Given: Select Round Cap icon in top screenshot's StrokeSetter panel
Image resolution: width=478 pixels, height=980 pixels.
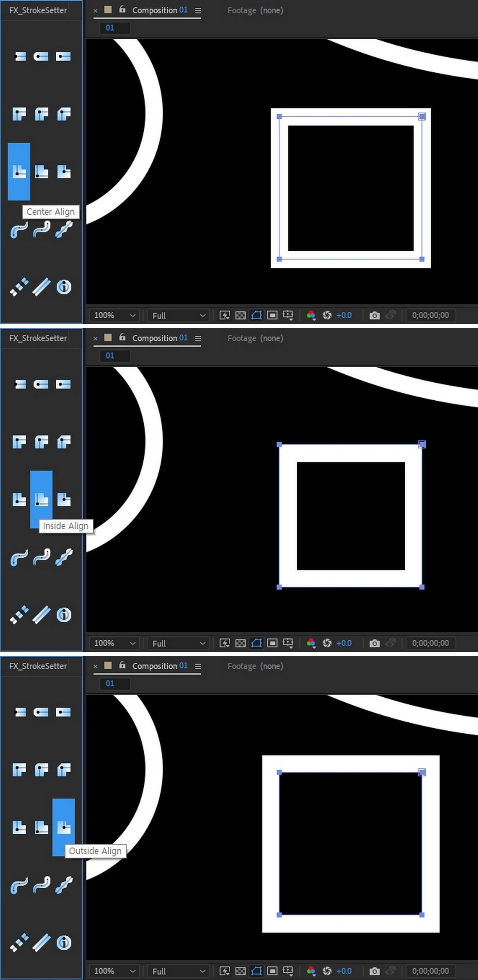Looking at the screenshot, I should pos(41,56).
